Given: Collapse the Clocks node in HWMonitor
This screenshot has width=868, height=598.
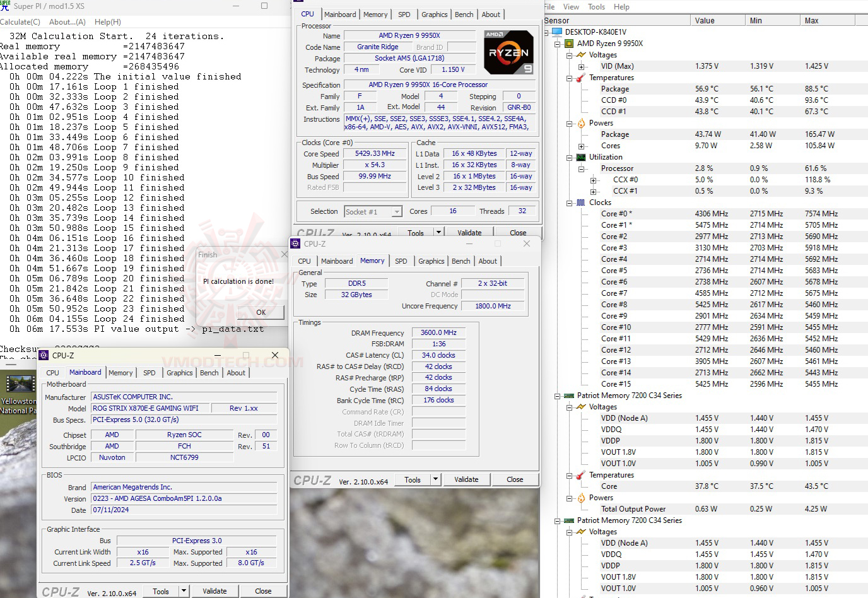Looking at the screenshot, I should [x=570, y=202].
